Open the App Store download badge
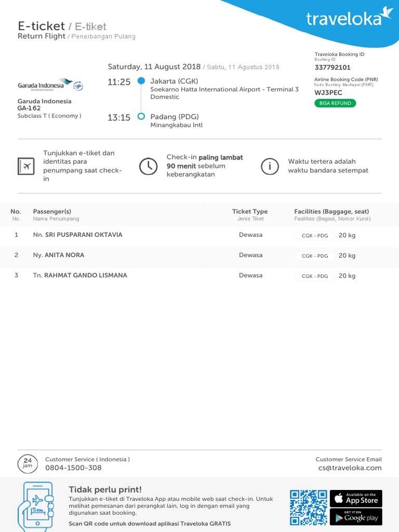The image size is (399, 532). coord(356,499)
